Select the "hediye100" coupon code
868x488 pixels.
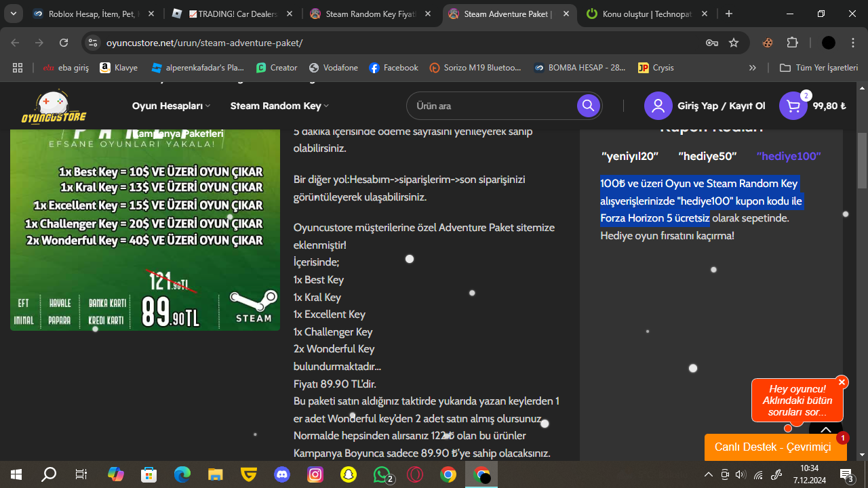point(789,157)
